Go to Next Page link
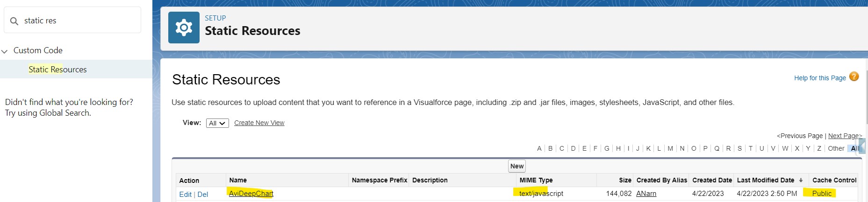868x202 pixels. pos(845,136)
